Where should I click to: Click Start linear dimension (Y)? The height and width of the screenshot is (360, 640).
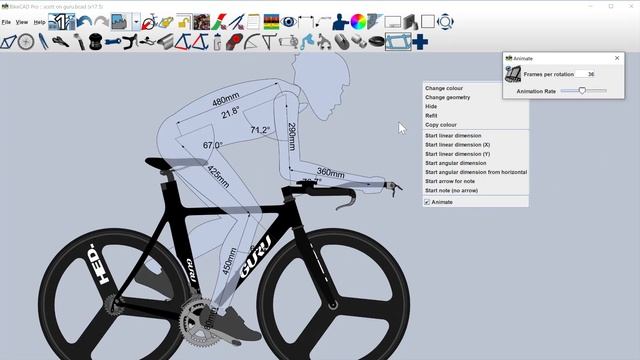point(458,154)
